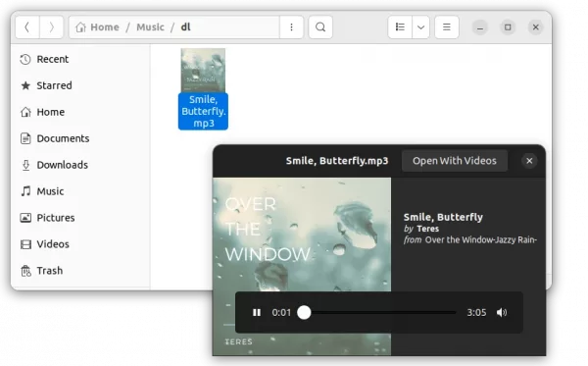Pause the audio preview playback

click(257, 312)
